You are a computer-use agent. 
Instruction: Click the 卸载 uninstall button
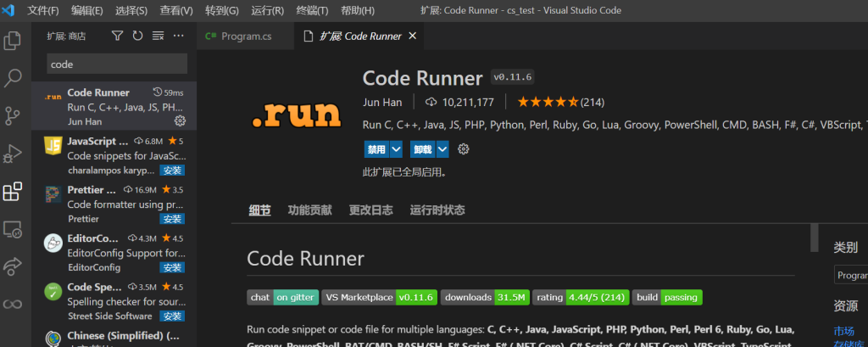(x=424, y=149)
